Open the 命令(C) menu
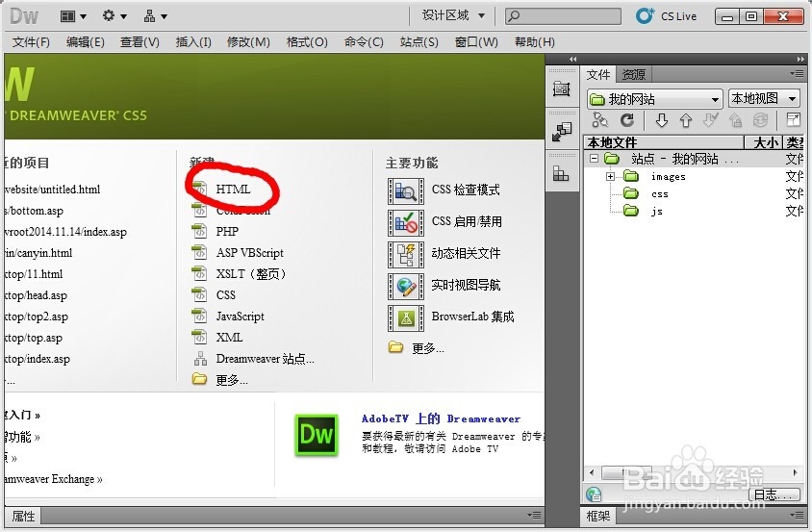812x532 pixels. pyautogui.click(x=364, y=42)
